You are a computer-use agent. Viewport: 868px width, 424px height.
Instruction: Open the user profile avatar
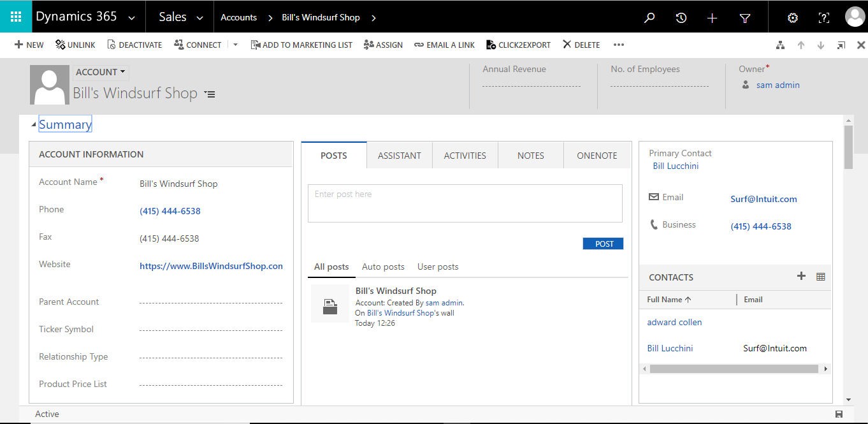point(855,17)
